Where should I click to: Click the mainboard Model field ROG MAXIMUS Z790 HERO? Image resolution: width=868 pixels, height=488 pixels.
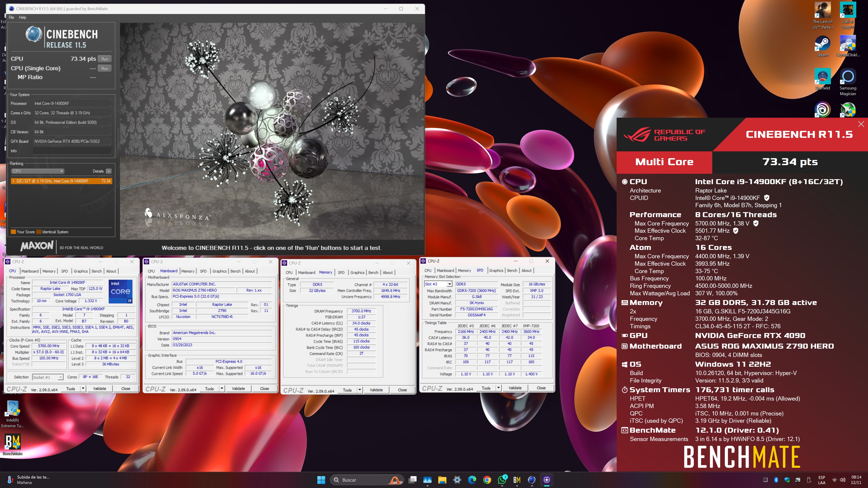click(x=203, y=290)
